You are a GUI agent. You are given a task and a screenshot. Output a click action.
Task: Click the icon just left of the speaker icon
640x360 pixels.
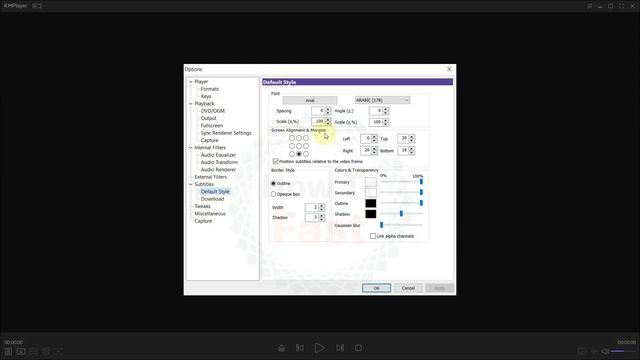[594, 351]
